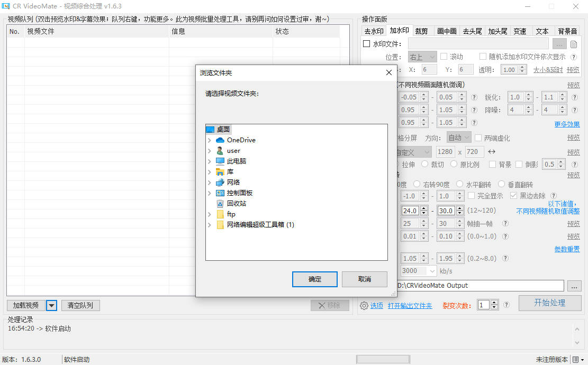Expand the 库 tree node
This screenshot has height=365, width=588.
point(210,172)
